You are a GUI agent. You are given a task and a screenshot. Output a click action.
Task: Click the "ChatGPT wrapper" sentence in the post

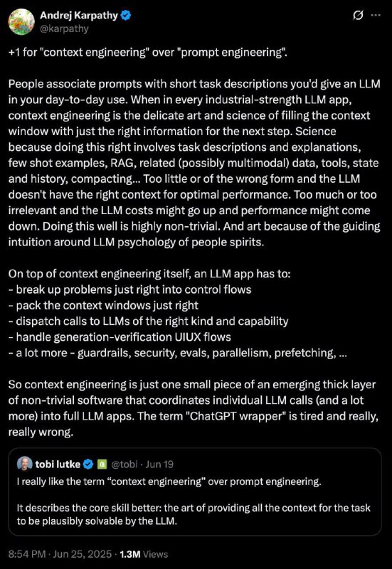click(193, 424)
